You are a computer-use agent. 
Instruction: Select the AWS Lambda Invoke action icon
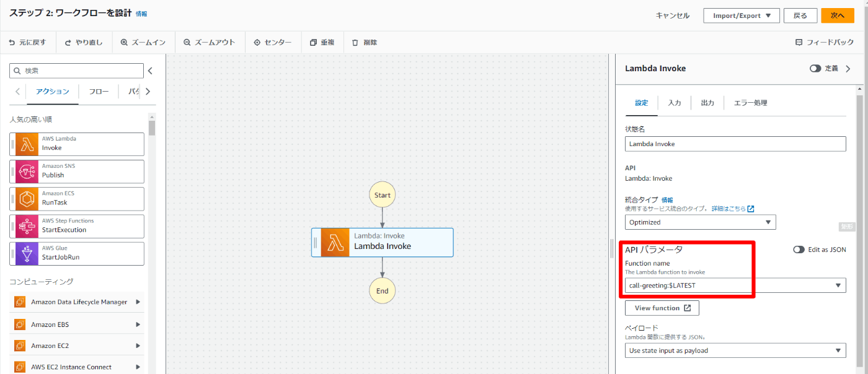tap(27, 144)
